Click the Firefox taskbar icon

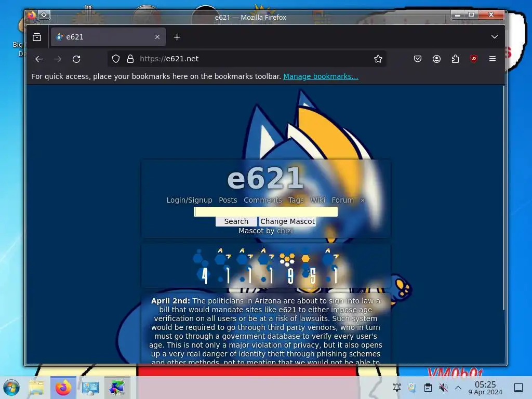63,388
